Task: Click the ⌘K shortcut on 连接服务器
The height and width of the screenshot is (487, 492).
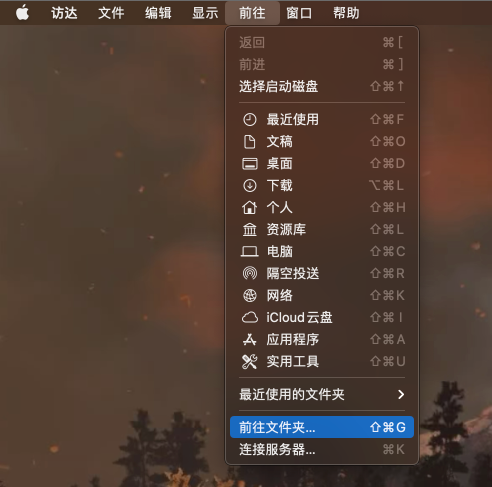Action: click(394, 449)
